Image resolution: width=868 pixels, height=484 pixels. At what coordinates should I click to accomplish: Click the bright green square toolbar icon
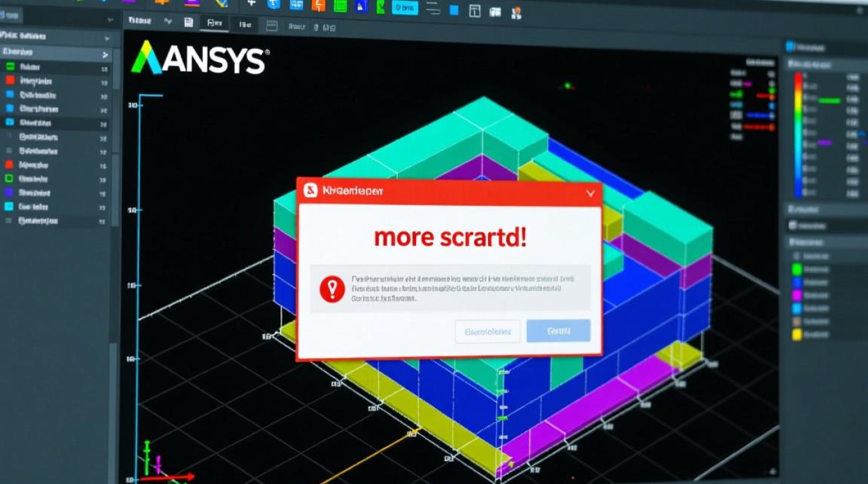pyautogui.click(x=340, y=6)
